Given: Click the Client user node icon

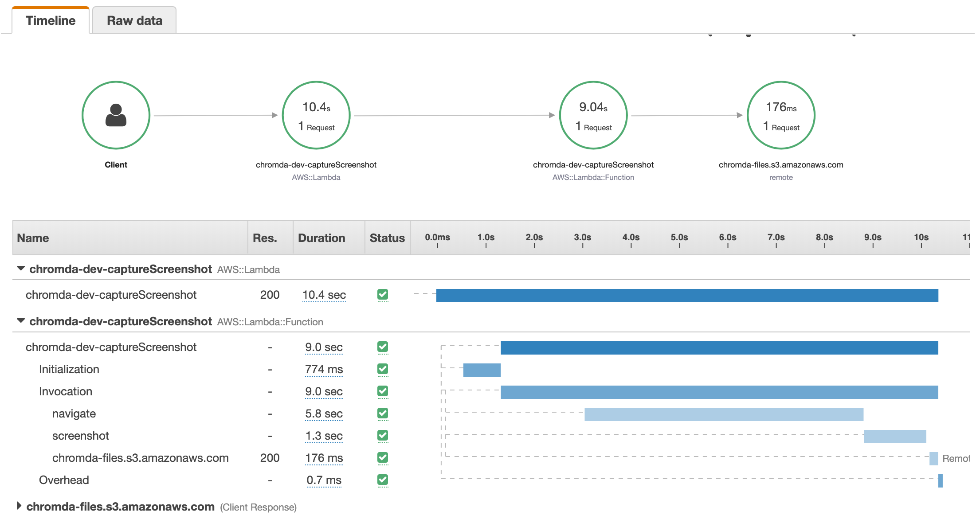Looking at the screenshot, I should click(116, 115).
